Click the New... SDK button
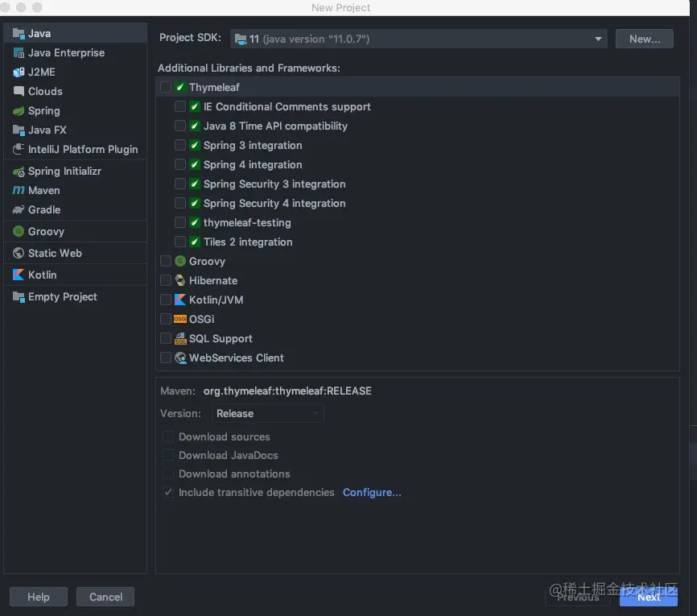 pos(645,39)
